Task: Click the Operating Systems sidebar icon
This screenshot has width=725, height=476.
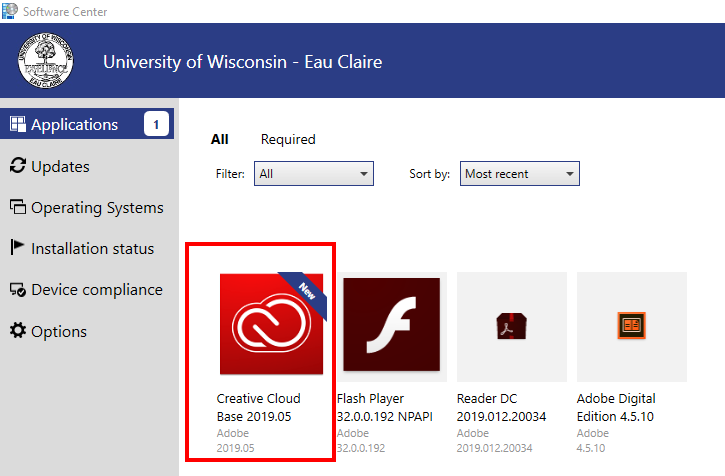Action: point(17,208)
